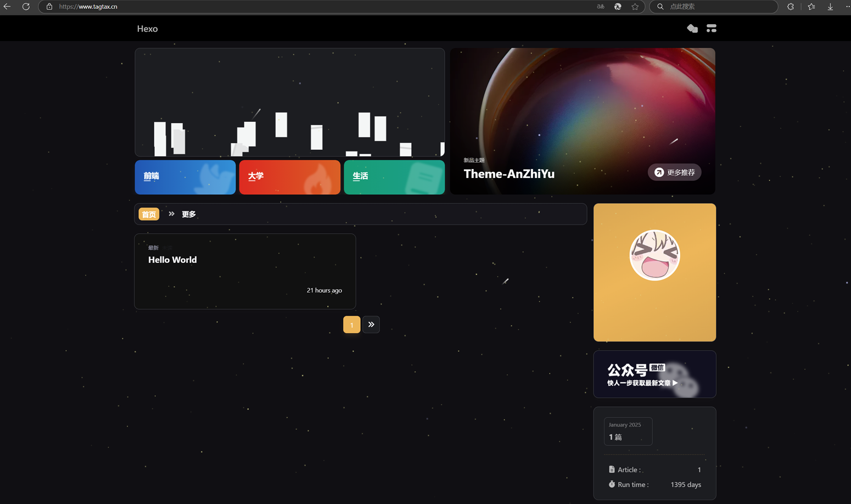This screenshot has height=504, width=851.
Task: Open the red 大学 category card
Action: (289, 177)
